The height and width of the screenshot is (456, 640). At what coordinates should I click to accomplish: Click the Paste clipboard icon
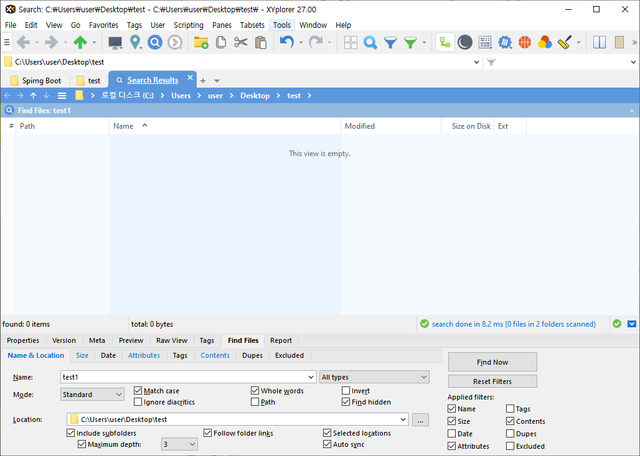coord(260,42)
